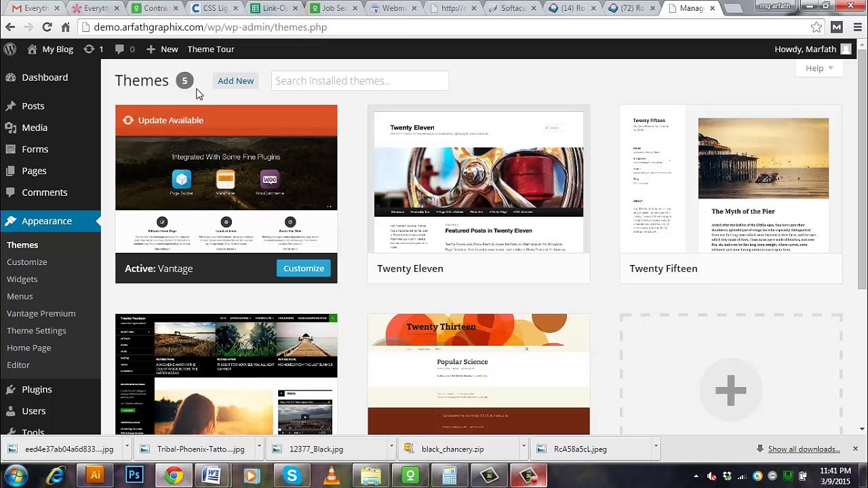Reload the current page
The image size is (868, 488).
coord(47,27)
